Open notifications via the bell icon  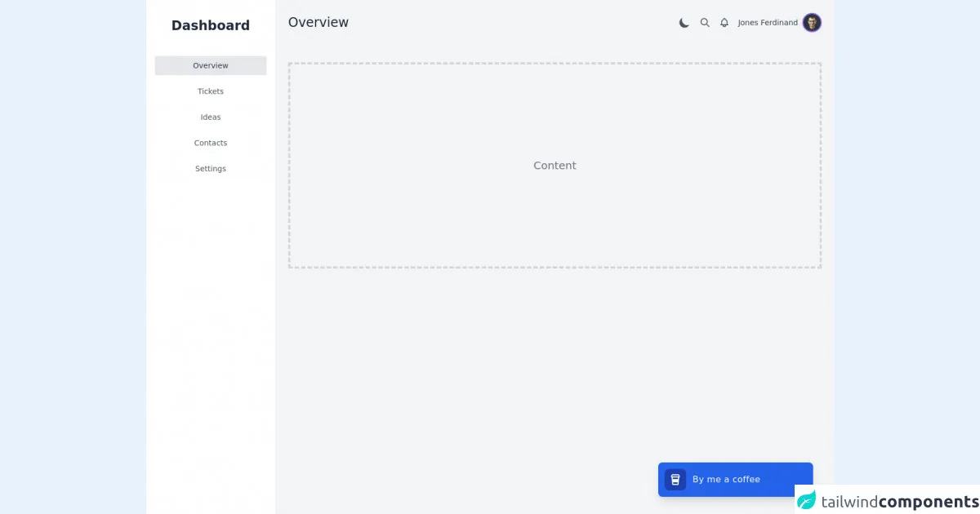[x=724, y=23]
